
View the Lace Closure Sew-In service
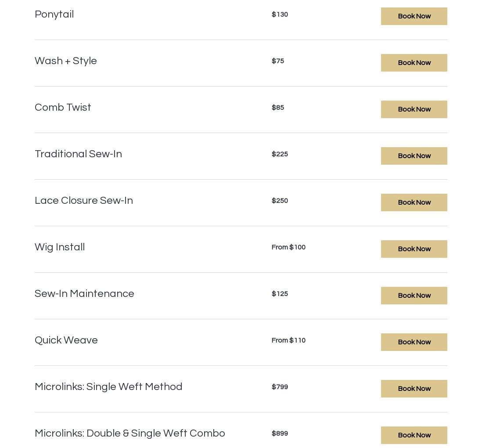(x=84, y=201)
